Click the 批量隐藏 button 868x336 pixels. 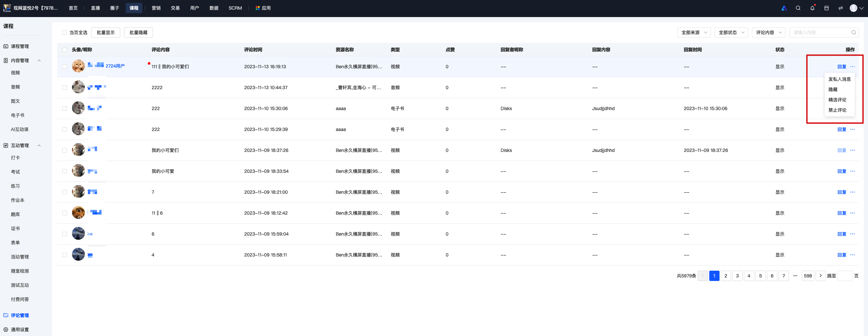point(139,33)
